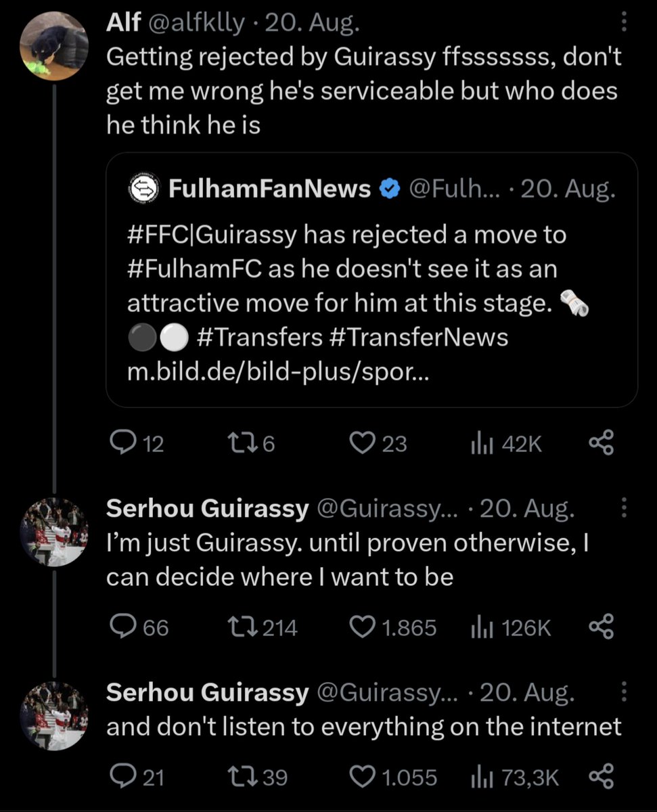Image resolution: width=657 pixels, height=812 pixels.
Task: Reply to Guirassy's tweet with 66 comments
Action: [139, 627]
